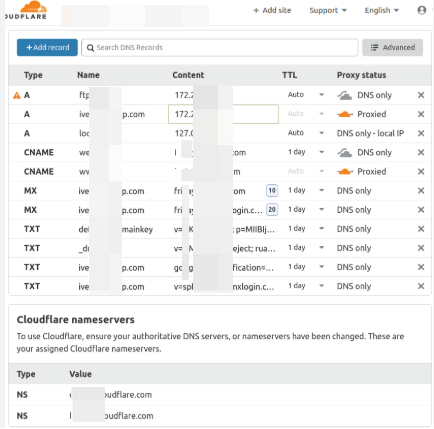Click the magnifier icon in DNS search
The width and height of the screenshot is (434, 429).
click(90, 48)
